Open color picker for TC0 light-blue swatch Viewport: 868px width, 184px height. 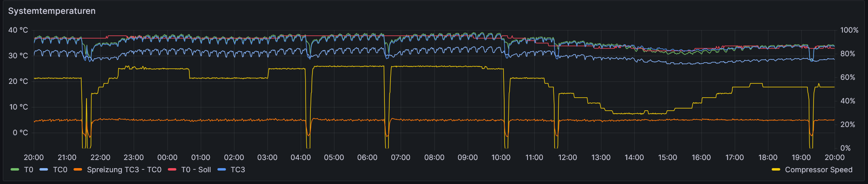[x=44, y=170]
